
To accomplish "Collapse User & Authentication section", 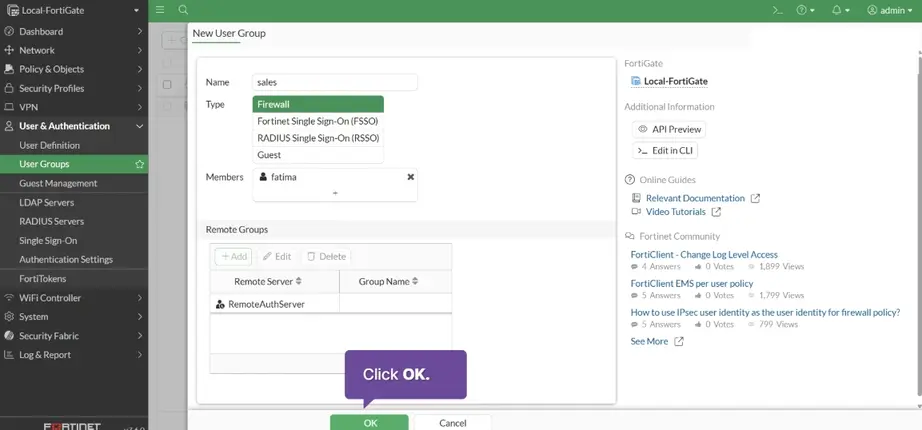I will coord(74,126).
